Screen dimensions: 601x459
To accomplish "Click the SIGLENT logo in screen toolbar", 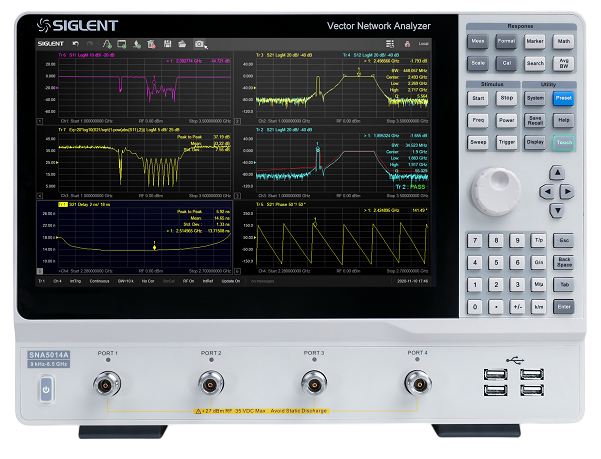I will click(x=50, y=44).
